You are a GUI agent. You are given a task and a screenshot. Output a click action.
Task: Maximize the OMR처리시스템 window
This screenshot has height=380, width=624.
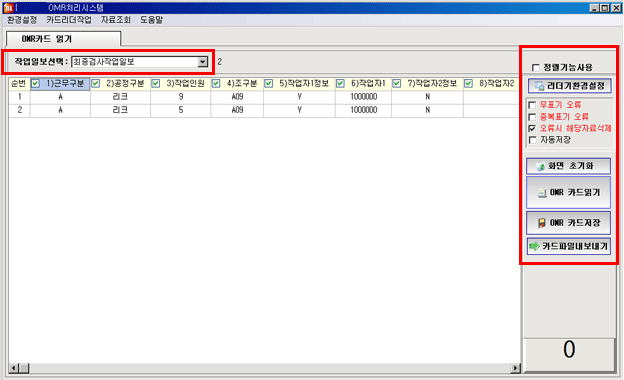click(604, 8)
